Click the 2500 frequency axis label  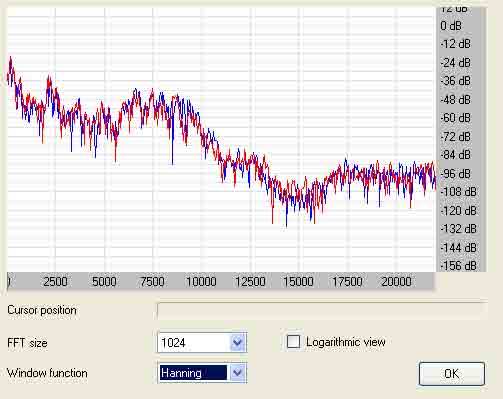[x=55, y=282]
